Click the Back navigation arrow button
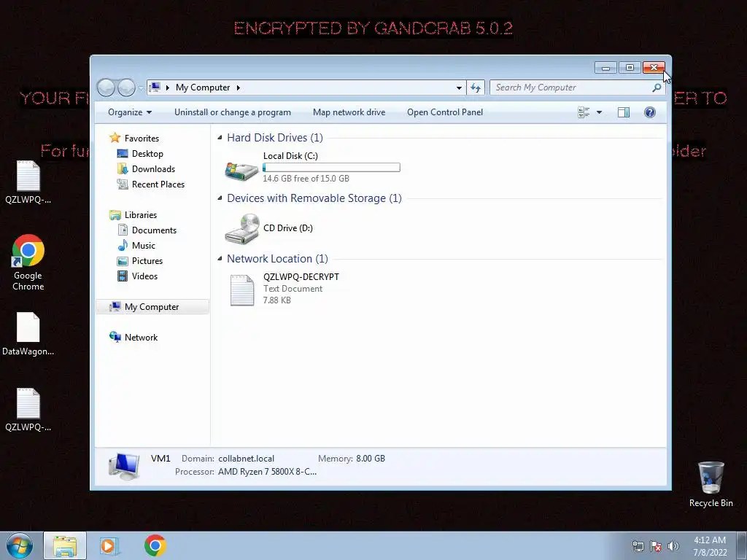This screenshot has width=747, height=560. click(x=106, y=87)
